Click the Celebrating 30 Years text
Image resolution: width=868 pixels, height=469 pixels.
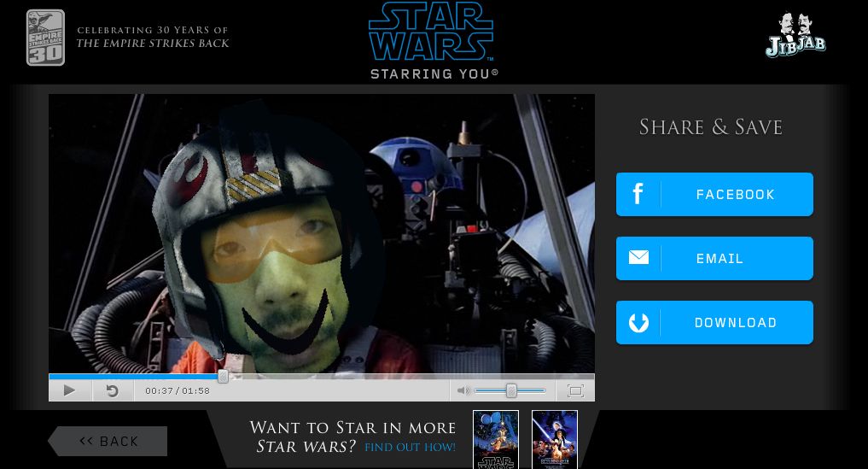pyautogui.click(x=153, y=37)
